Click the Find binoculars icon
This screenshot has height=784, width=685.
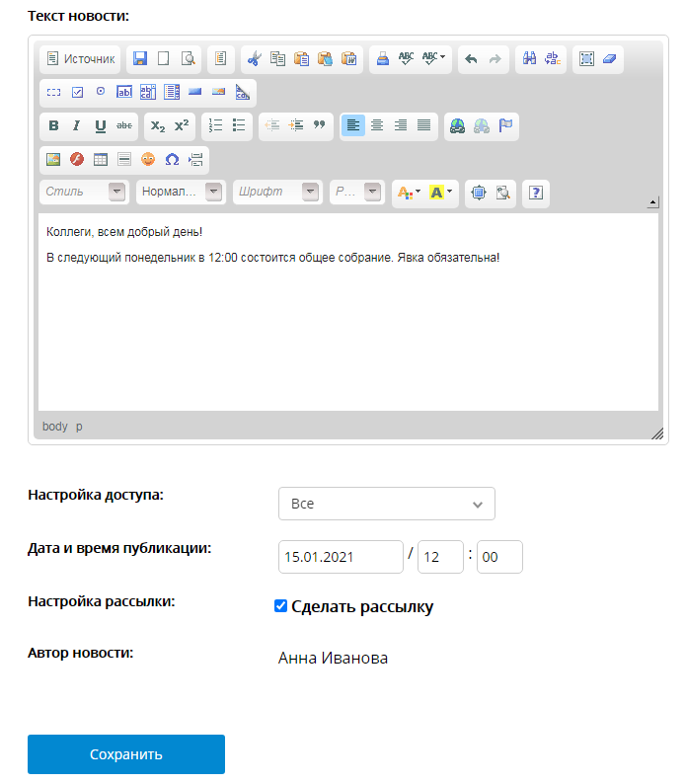point(529,59)
